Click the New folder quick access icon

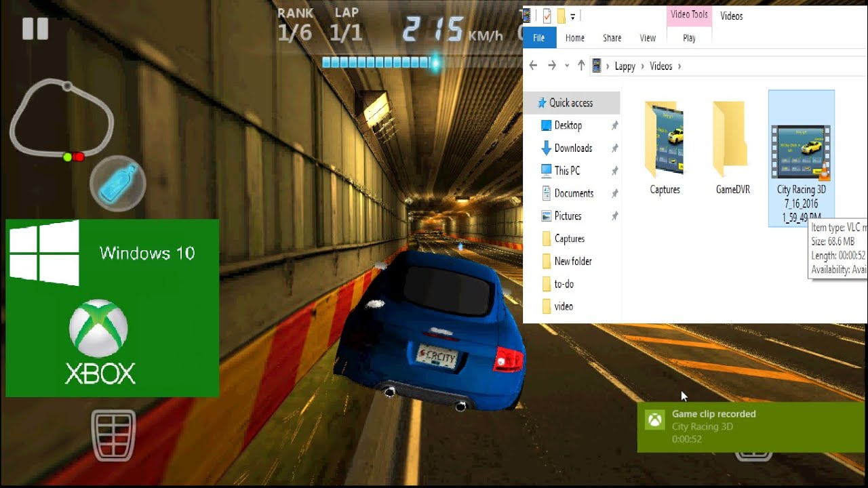click(561, 16)
